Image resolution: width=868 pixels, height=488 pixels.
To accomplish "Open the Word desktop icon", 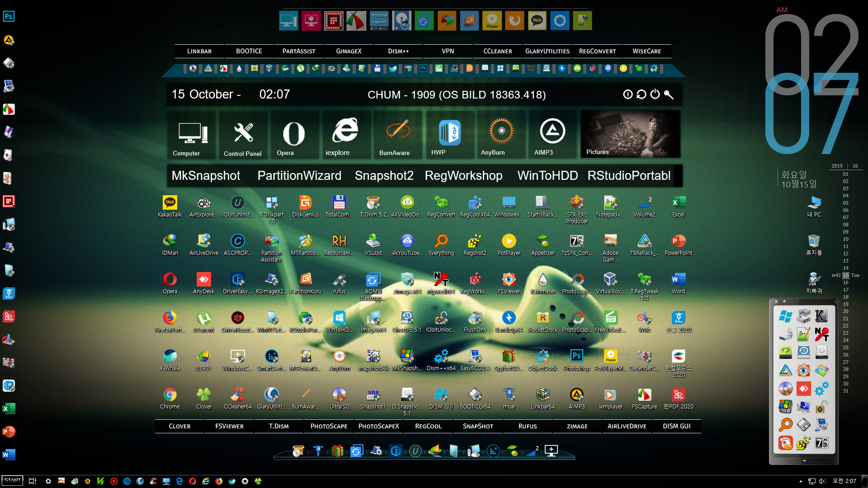I will (x=678, y=283).
